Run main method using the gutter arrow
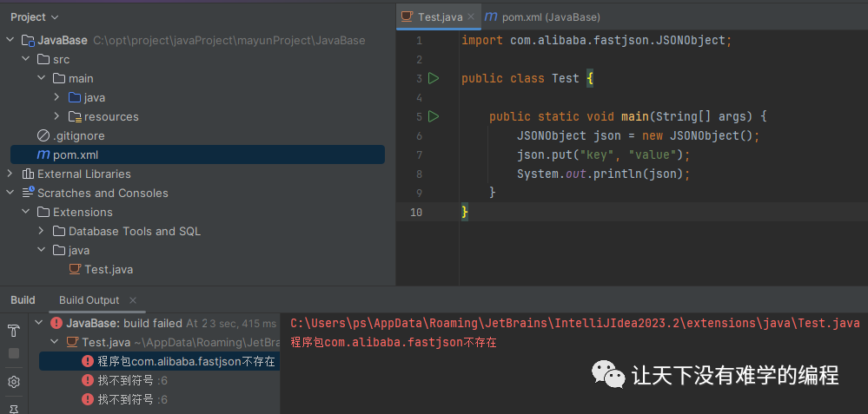This screenshot has width=868, height=414. click(x=434, y=116)
